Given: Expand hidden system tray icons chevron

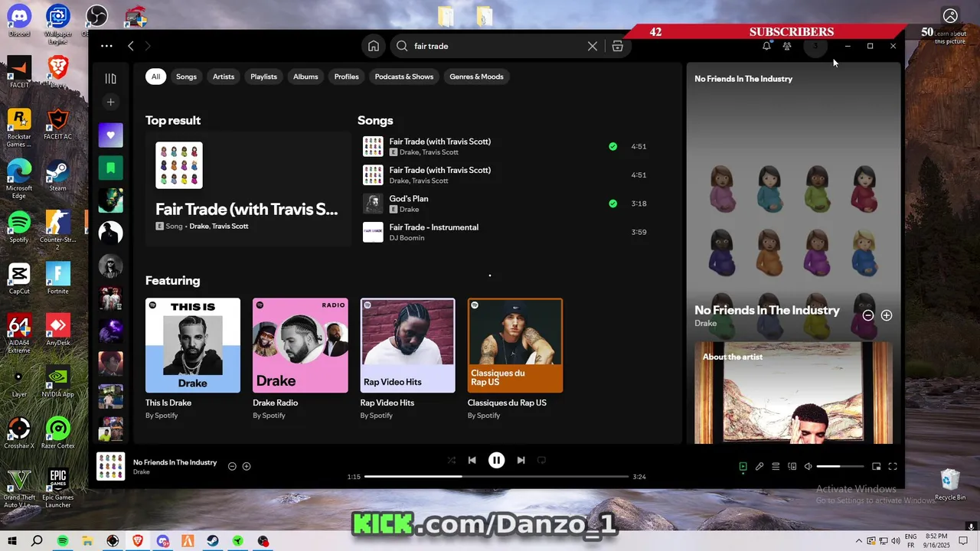Looking at the screenshot, I should 858,541.
